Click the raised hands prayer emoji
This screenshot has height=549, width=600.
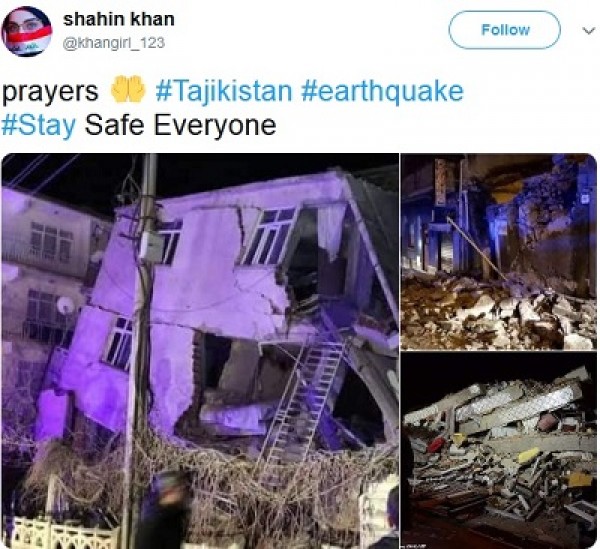coord(127,90)
